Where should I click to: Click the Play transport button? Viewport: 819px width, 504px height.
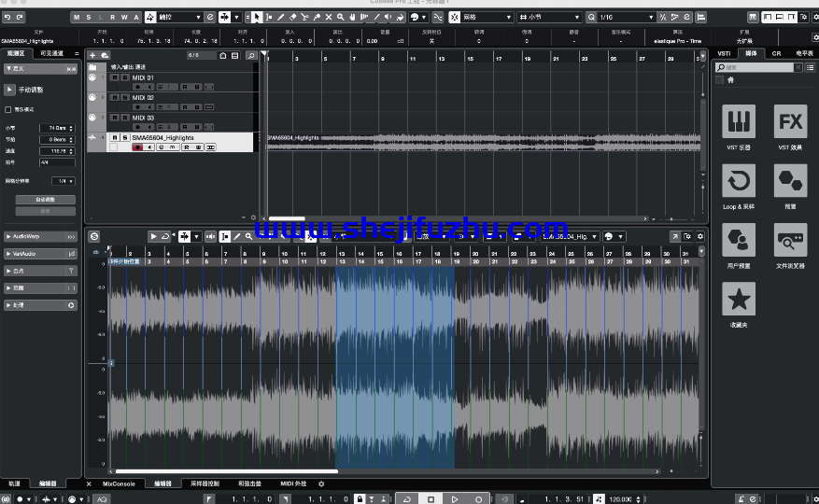click(x=455, y=499)
